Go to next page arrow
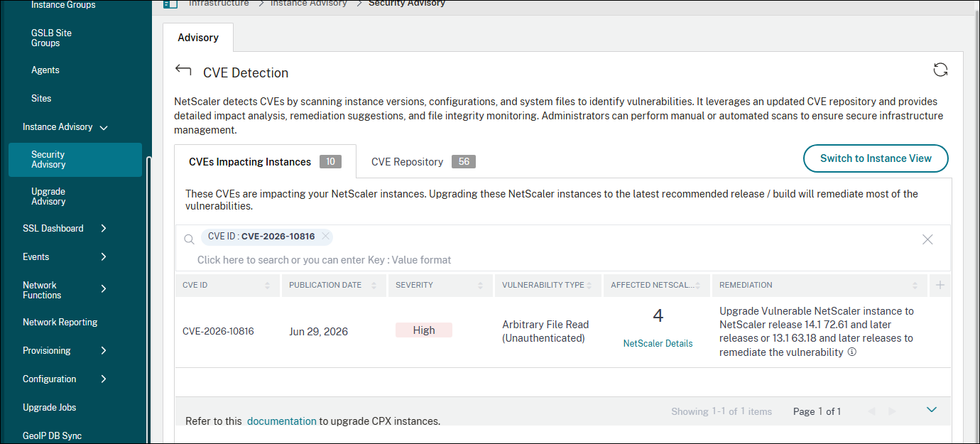The width and height of the screenshot is (980, 444). (893, 411)
